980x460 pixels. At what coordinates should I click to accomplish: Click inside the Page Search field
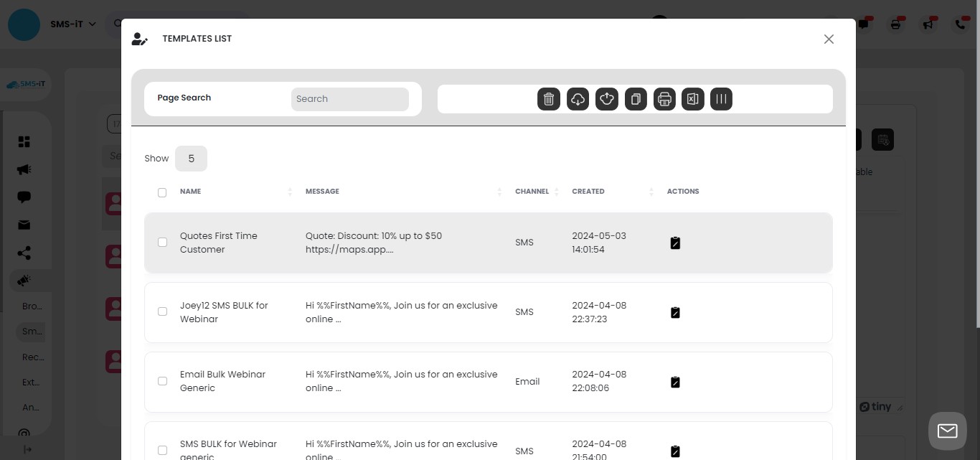(x=350, y=99)
